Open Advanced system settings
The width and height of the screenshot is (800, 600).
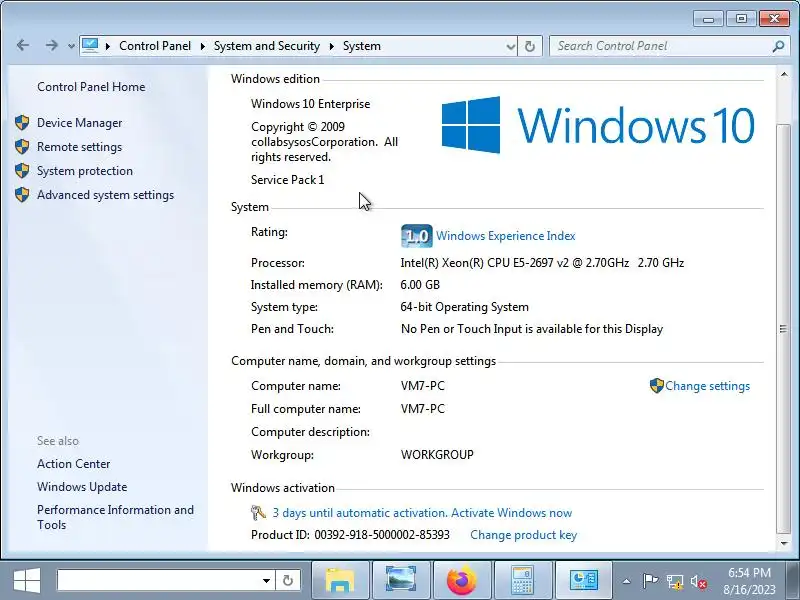point(105,195)
